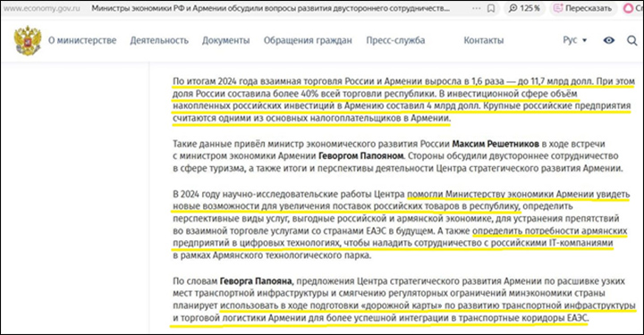Open the О министерстве menu
Viewport: 644px width, 335px height.
[x=82, y=40]
